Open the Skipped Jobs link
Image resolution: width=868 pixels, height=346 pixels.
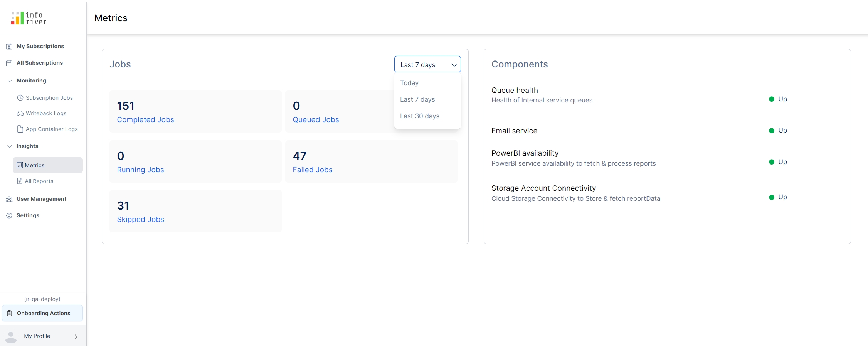click(x=140, y=220)
